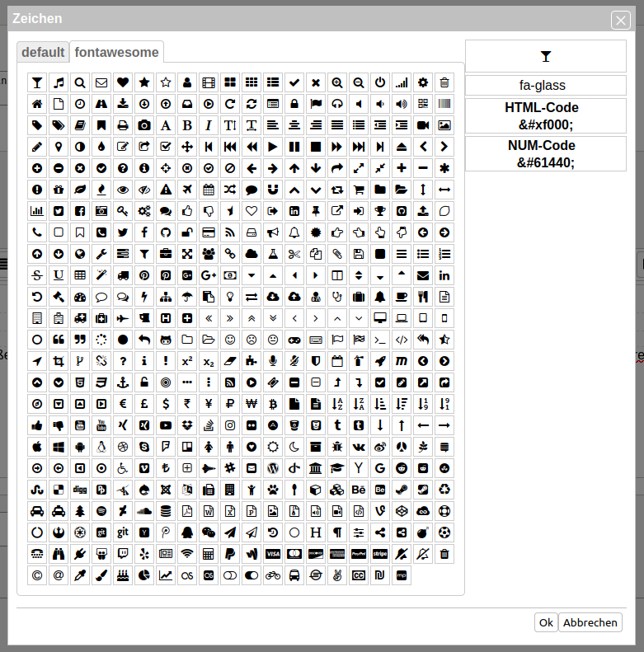Select the umbrella symbol
Screen dimensions: 644x652
click(187, 297)
